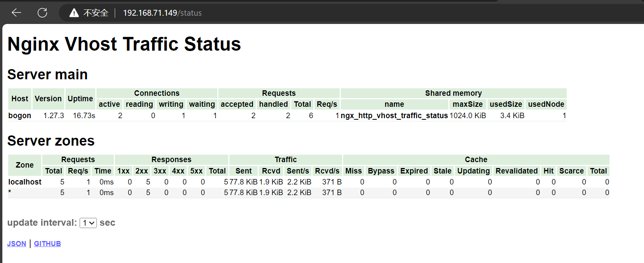Screen dimensions: 644x263
Task: Click the version value '1.27.3'
Action: click(54, 115)
